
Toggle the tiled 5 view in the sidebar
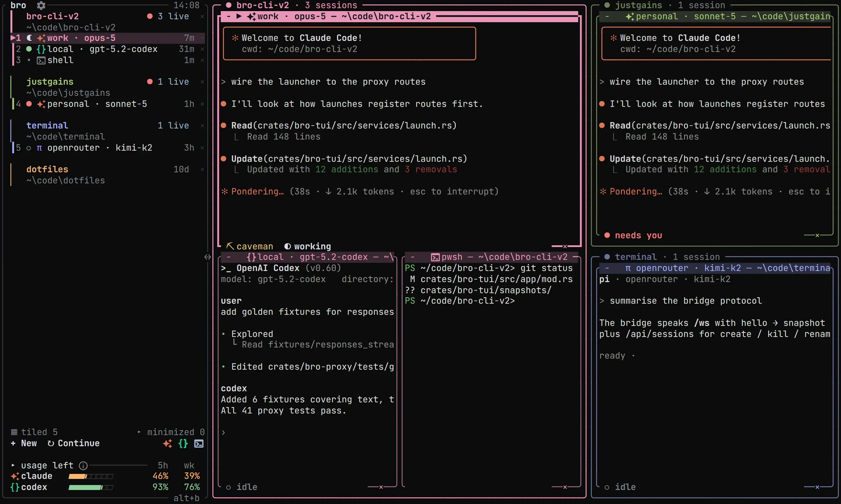pos(34,432)
